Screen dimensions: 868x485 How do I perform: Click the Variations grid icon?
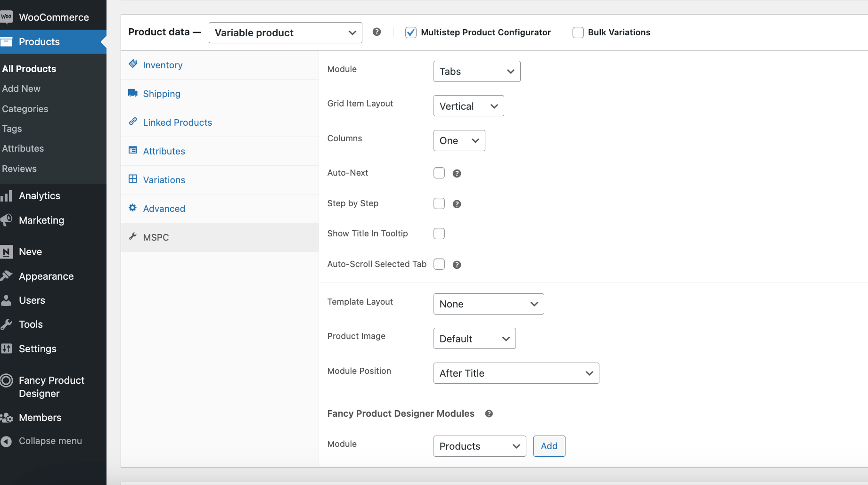tap(133, 179)
